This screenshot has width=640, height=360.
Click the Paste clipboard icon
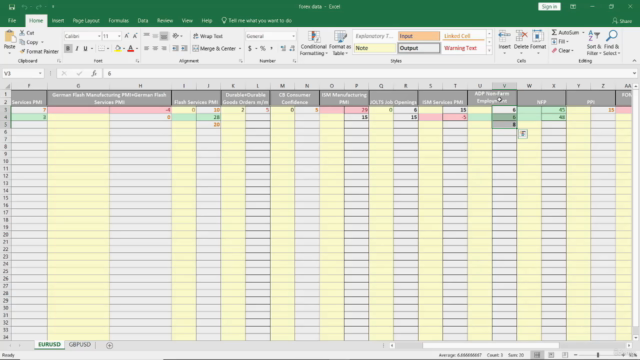tap(9, 38)
